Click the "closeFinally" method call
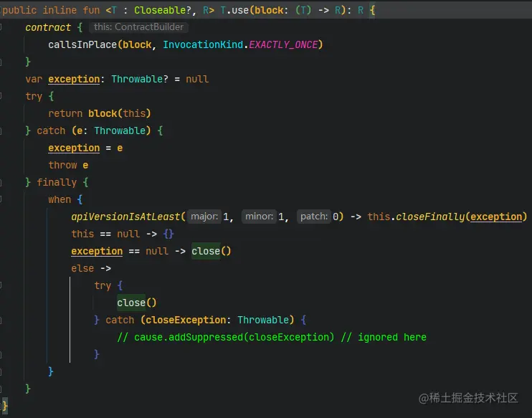Viewport: 532px width, 418px height. pos(430,217)
